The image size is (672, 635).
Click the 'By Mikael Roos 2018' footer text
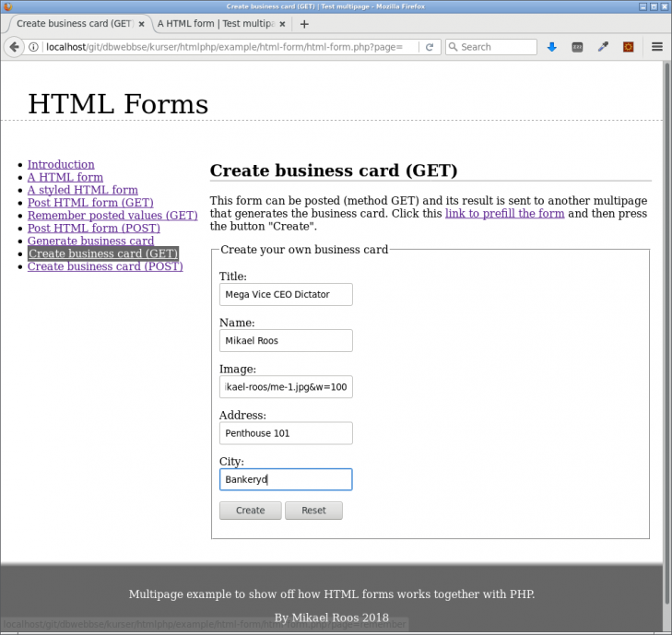click(x=331, y=617)
